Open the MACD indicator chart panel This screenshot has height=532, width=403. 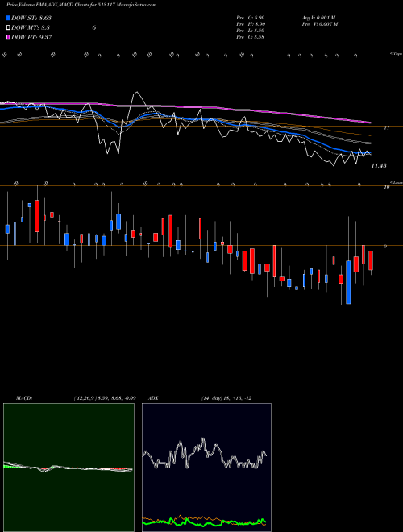69,468
